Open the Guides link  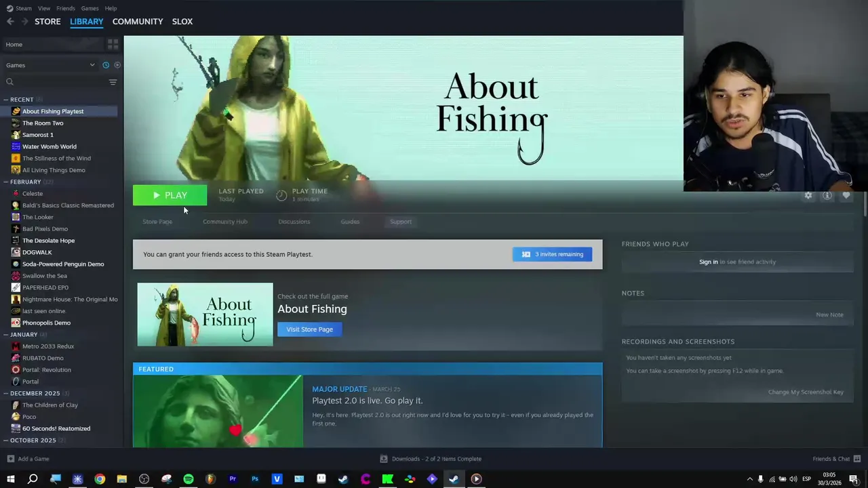(350, 222)
